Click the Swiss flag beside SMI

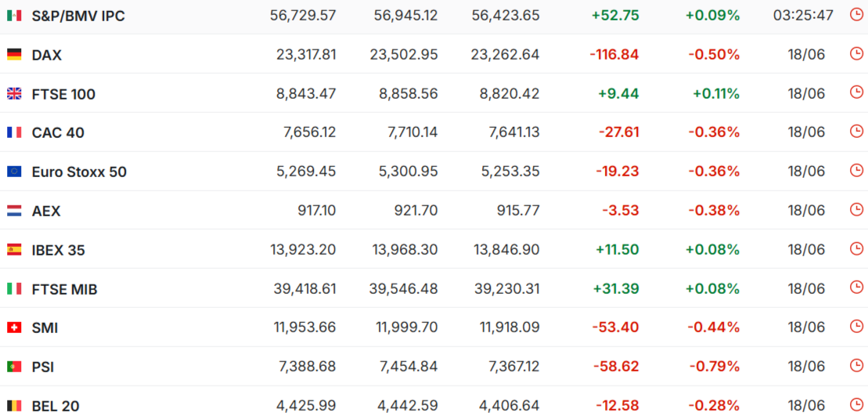pos(14,328)
